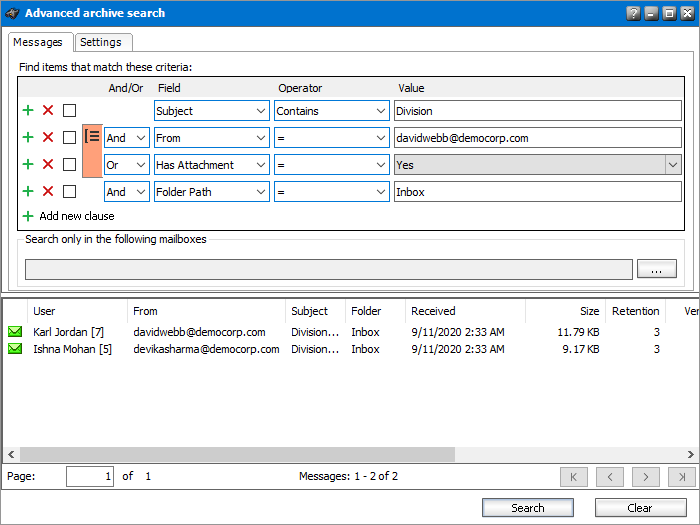Screen dimensions: 700x525
Task: Click the results horizontal scrollbar
Action: (230, 454)
